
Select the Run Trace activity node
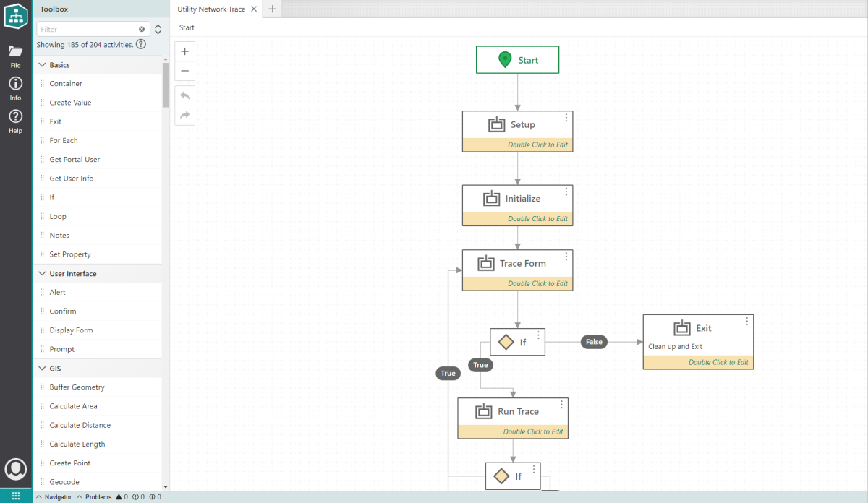tap(512, 412)
